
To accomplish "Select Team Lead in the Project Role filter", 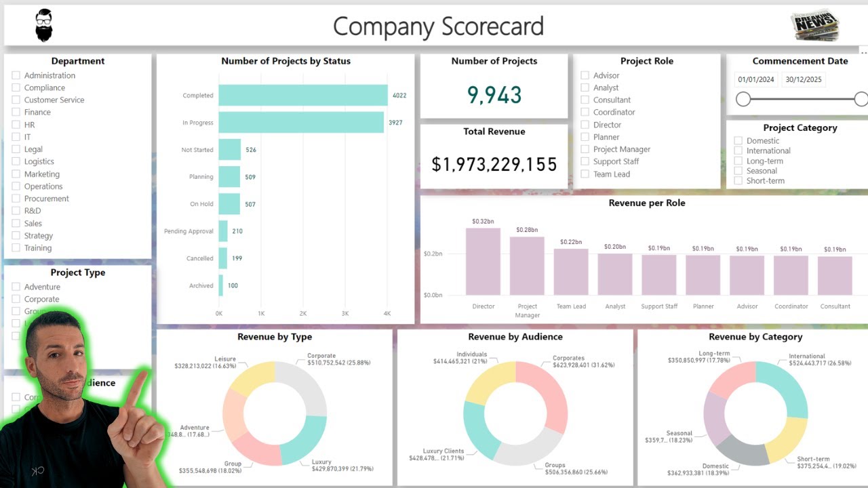I will [585, 174].
